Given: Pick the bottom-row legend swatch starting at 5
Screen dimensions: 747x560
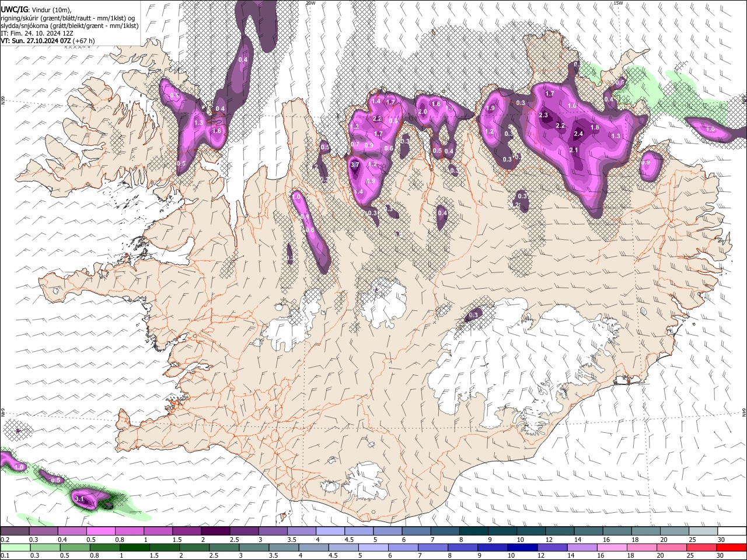Looking at the screenshot, I should (373, 548).
